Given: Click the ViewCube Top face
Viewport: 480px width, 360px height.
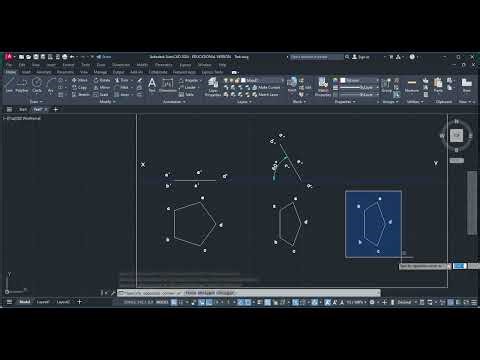Looking at the screenshot, I should point(456,135).
